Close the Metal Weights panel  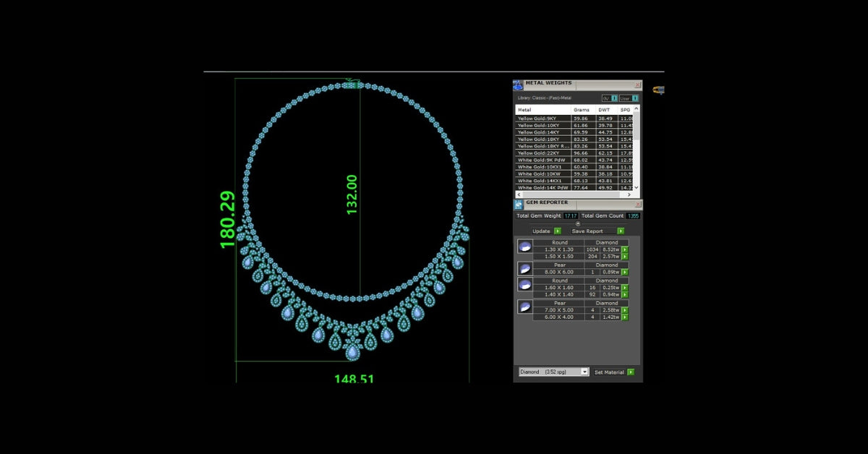(x=638, y=85)
